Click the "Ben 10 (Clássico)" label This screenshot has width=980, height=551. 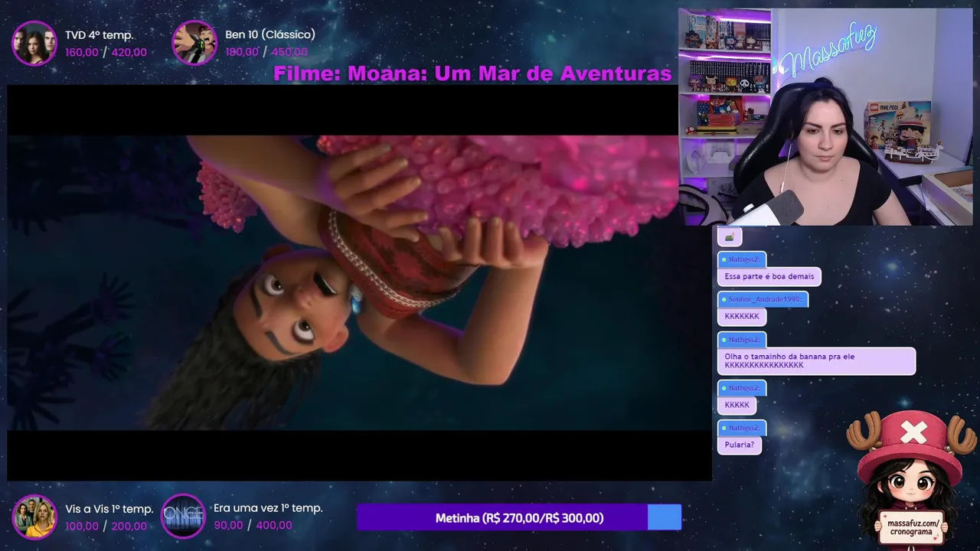pyautogui.click(x=270, y=34)
